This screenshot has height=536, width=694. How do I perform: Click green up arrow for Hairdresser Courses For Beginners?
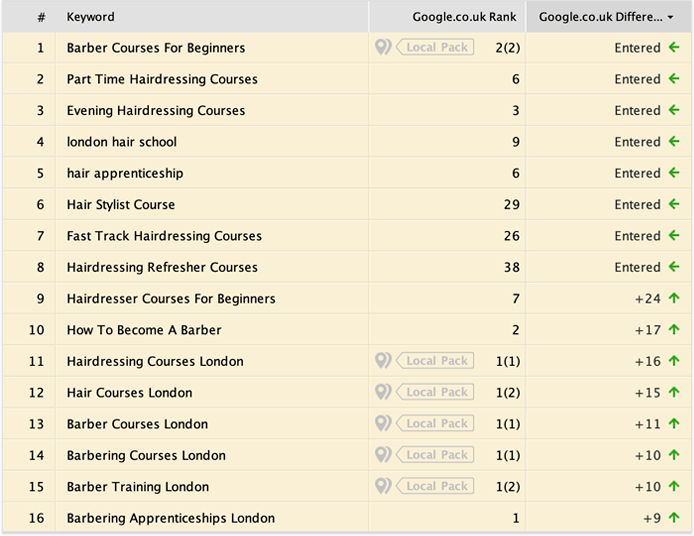tap(674, 298)
